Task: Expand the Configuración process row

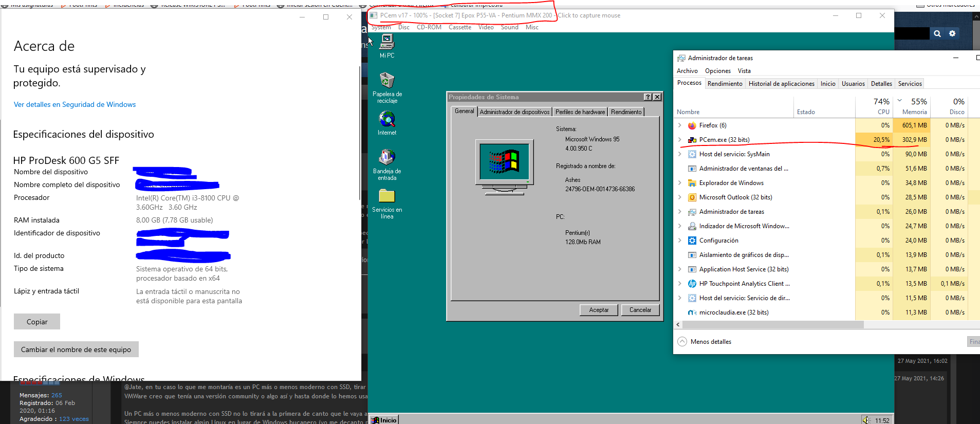Action: [x=679, y=241]
